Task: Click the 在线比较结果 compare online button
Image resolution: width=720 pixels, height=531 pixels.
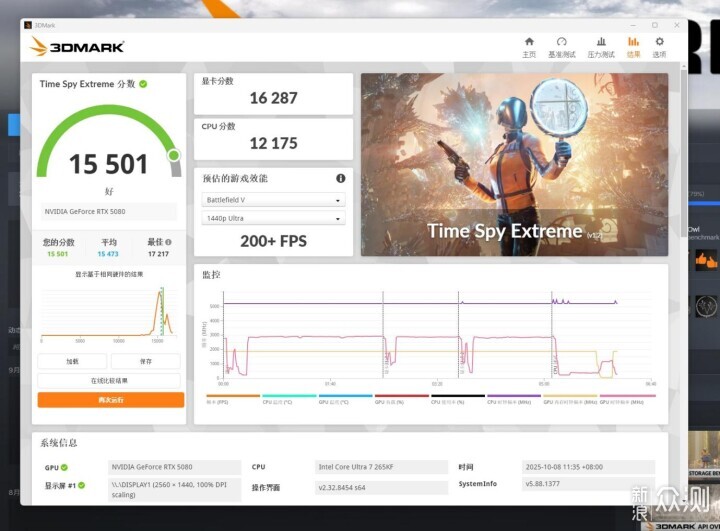Action: [109, 381]
